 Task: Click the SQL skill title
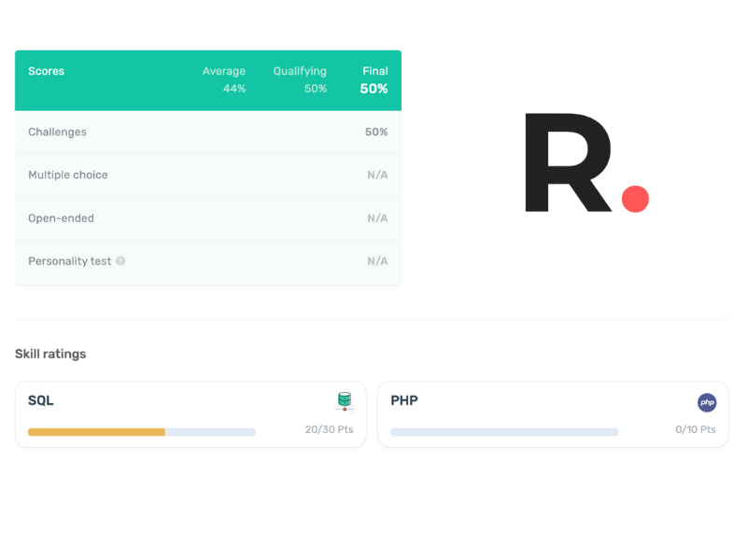click(41, 400)
